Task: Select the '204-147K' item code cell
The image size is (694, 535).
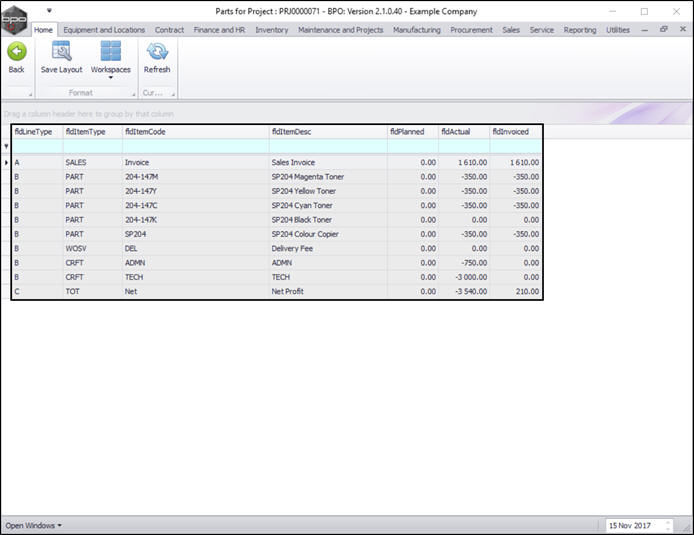Action: [x=196, y=220]
